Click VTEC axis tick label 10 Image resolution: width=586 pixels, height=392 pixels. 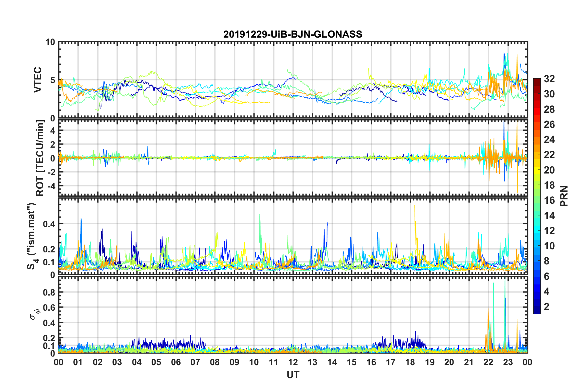click(50, 42)
